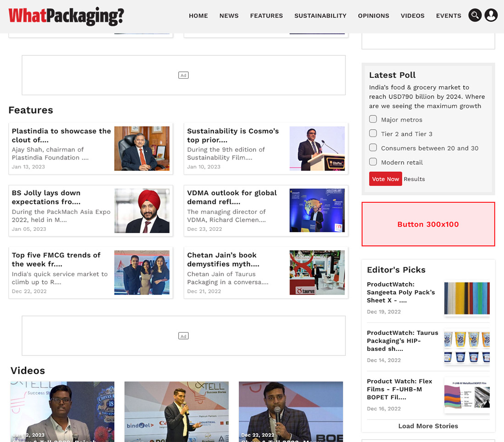This screenshot has height=442, width=504.
Task: Go to SUSTAINABILITY section
Action: 320,16
